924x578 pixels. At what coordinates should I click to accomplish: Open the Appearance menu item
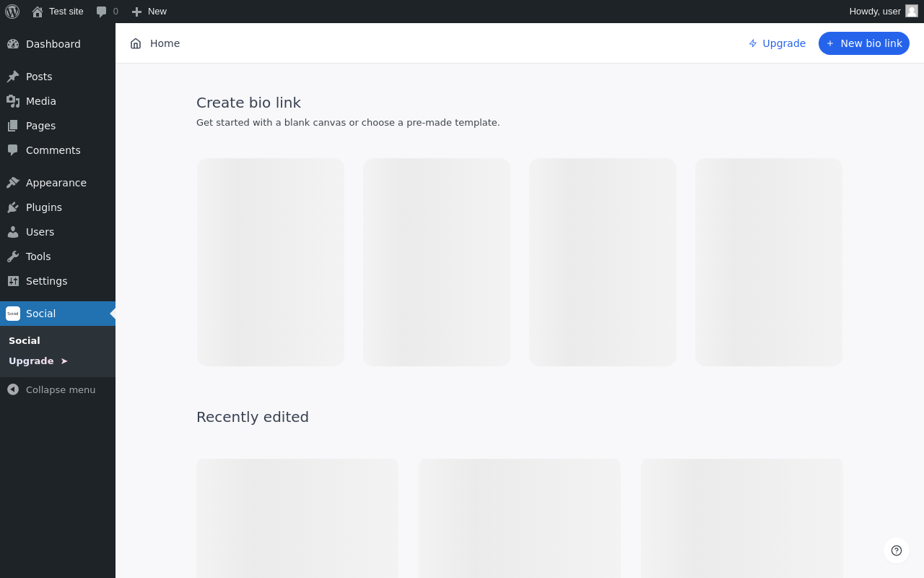[58, 183]
